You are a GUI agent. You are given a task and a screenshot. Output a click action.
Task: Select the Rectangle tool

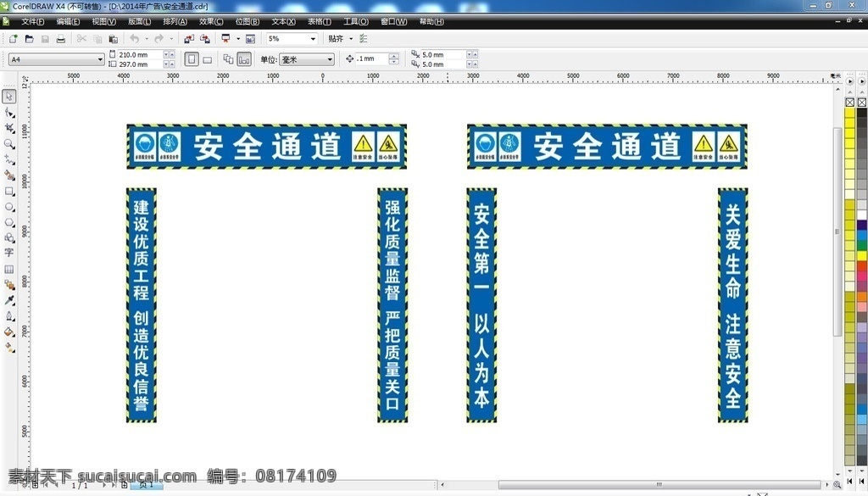(8, 191)
